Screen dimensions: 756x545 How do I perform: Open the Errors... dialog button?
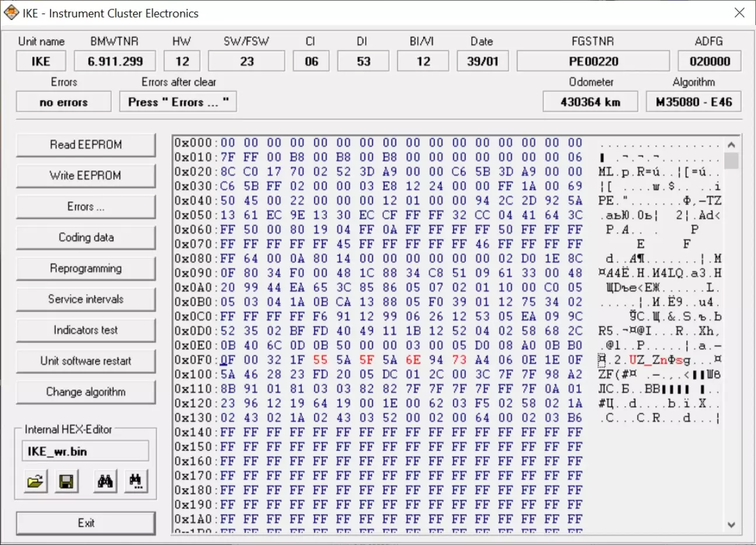(x=86, y=207)
